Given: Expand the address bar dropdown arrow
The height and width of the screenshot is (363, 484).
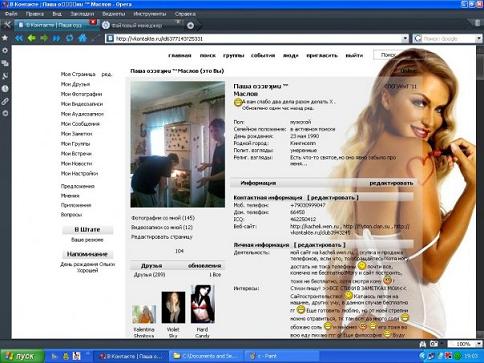Looking at the screenshot, I should (405, 39).
